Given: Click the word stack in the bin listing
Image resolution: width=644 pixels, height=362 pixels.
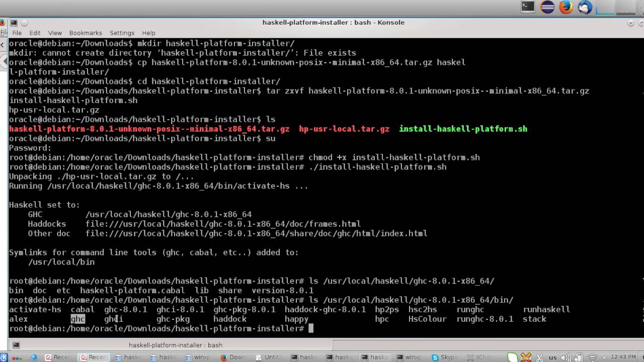Looking at the screenshot, I should point(534,319).
